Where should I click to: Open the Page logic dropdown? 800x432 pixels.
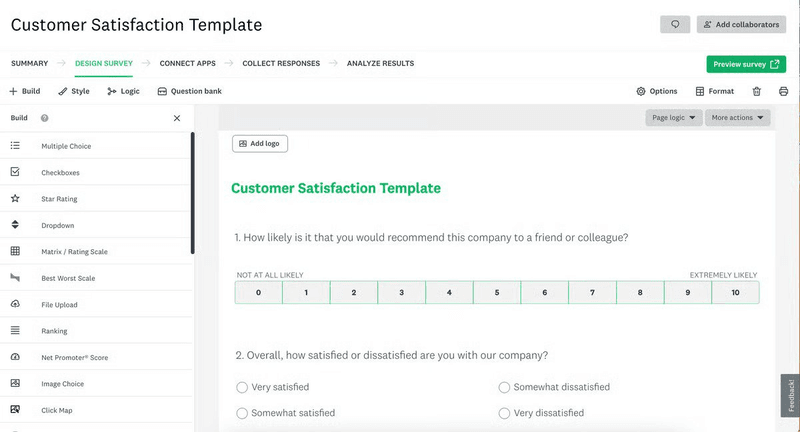(x=673, y=118)
